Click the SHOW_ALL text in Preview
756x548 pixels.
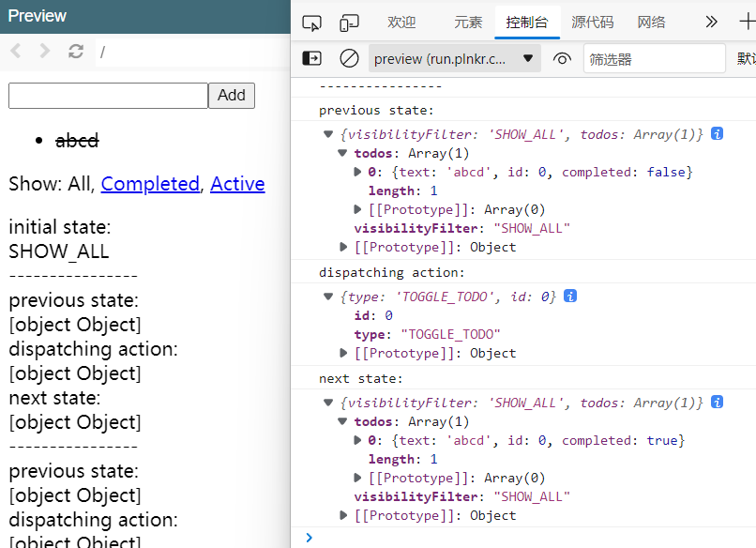point(59,251)
